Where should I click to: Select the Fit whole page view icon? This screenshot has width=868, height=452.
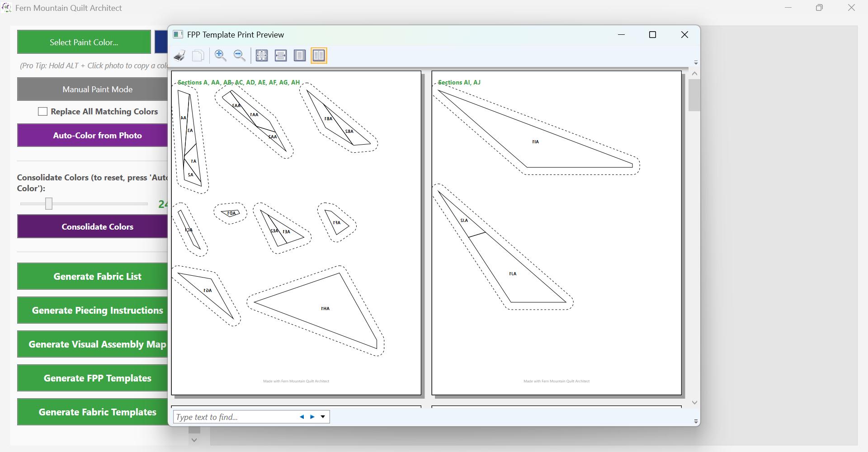tap(262, 56)
